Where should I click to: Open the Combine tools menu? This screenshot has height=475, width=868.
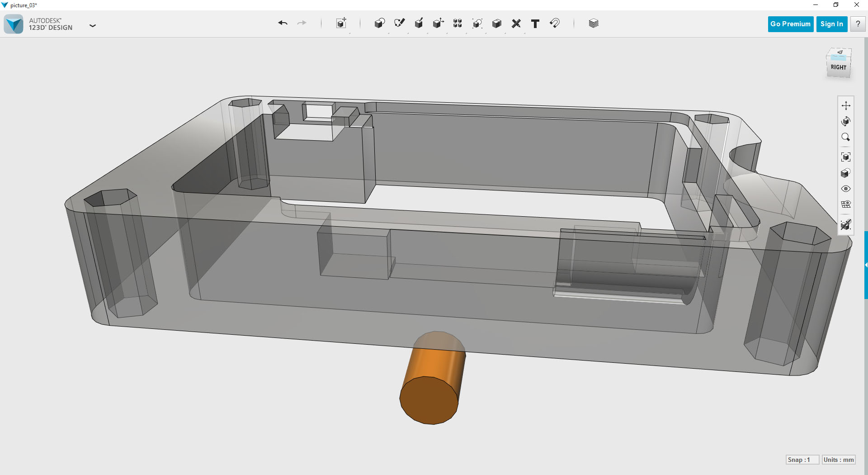point(496,24)
